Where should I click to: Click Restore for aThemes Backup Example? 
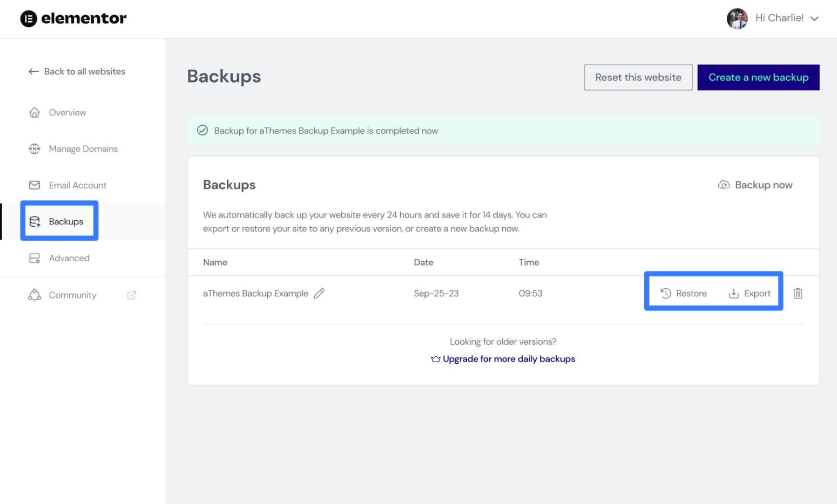[x=691, y=294]
